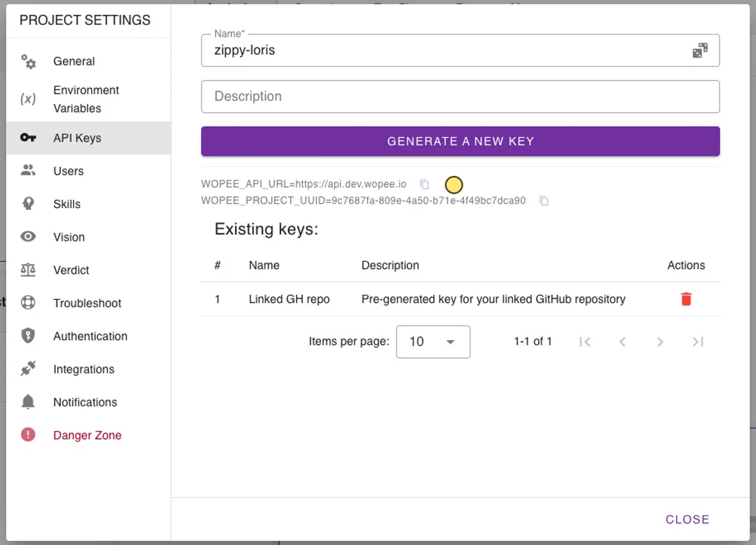Click the Actions column header
This screenshot has height=545, width=756.
pos(686,265)
